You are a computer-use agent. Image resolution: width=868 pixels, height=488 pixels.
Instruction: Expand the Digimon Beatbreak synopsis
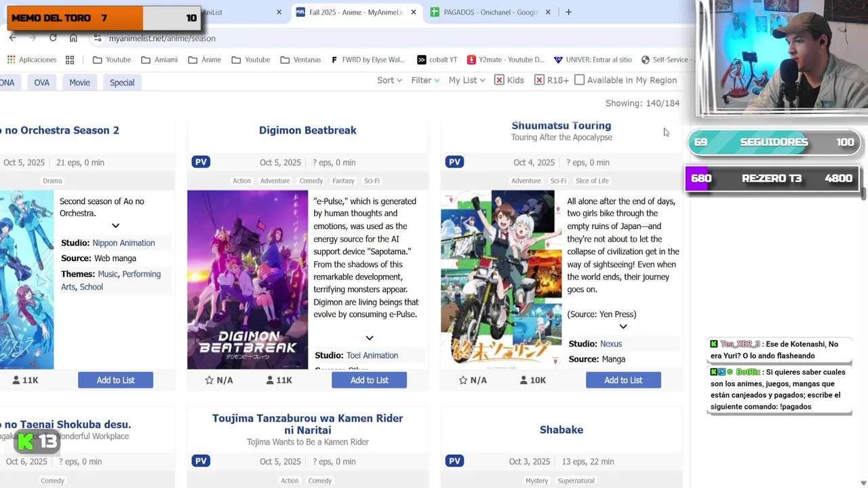[370, 338]
